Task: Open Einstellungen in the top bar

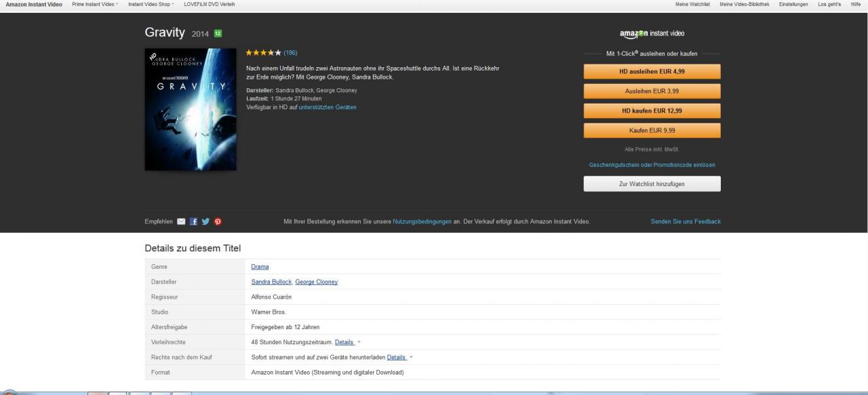Action: click(x=793, y=5)
